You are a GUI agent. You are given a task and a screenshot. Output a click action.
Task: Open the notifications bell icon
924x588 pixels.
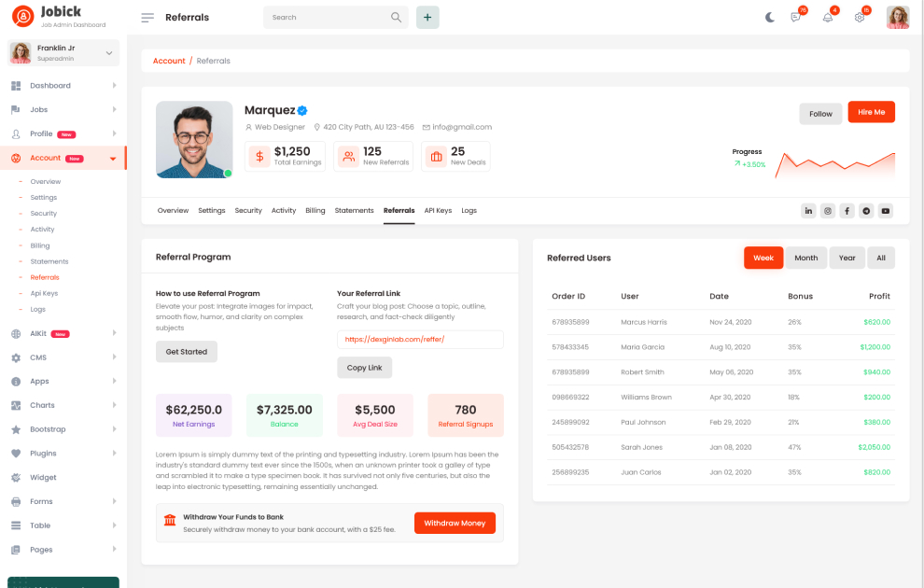coord(828,17)
